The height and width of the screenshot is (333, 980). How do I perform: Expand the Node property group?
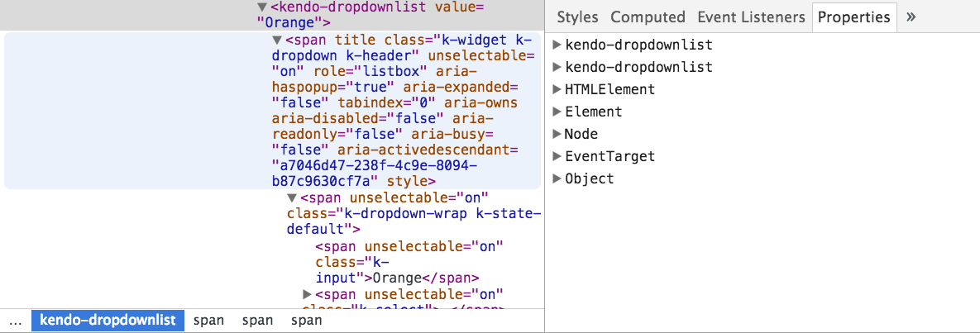tap(557, 134)
